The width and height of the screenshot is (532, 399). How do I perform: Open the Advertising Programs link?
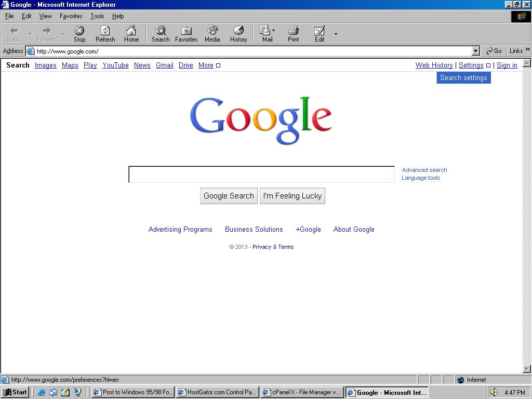point(180,229)
